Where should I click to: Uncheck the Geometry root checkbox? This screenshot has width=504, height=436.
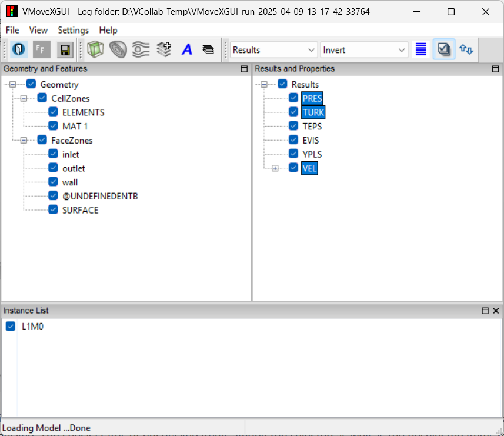[31, 84]
